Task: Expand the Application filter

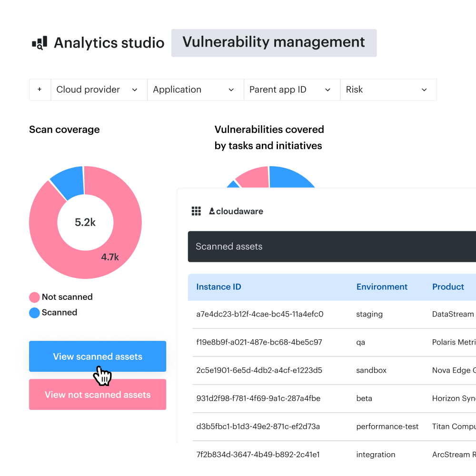Action: tap(195, 89)
